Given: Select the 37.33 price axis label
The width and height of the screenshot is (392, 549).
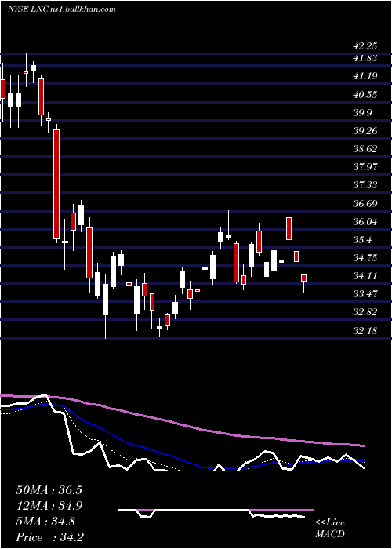Looking at the screenshot, I should pyautogui.click(x=365, y=185).
